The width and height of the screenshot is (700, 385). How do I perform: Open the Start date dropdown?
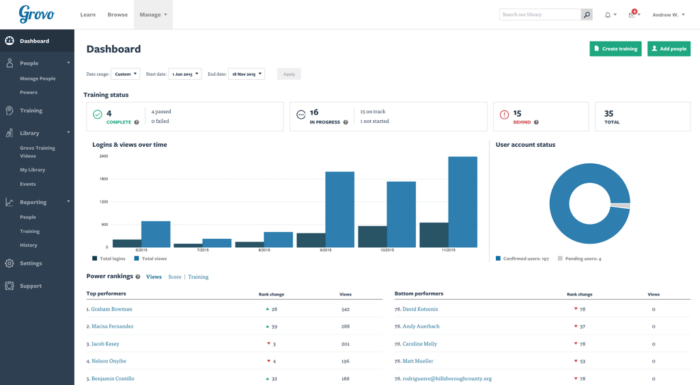pyautogui.click(x=185, y=74)
